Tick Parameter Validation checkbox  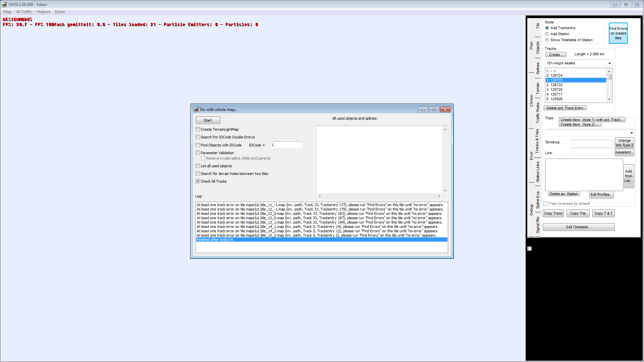pyautogui.click(x=198, y=153)
